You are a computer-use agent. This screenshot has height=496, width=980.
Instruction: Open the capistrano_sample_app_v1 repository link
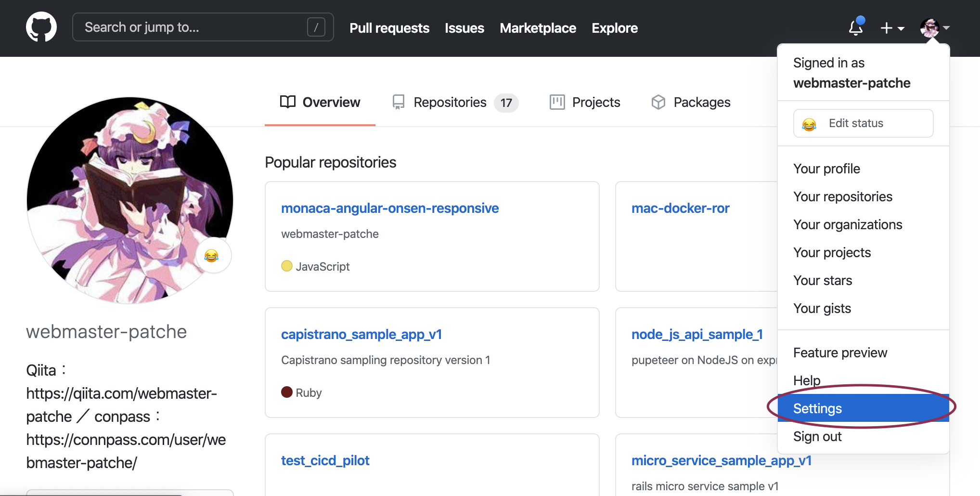[361, 334]
